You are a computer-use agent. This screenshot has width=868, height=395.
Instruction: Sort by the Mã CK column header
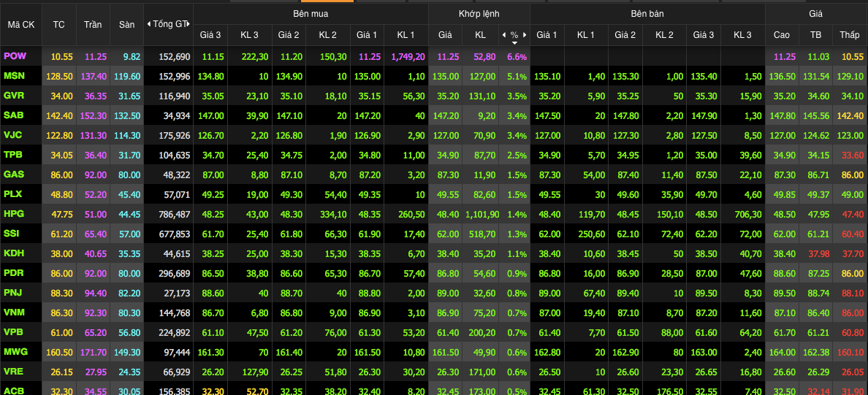[21, 24]
